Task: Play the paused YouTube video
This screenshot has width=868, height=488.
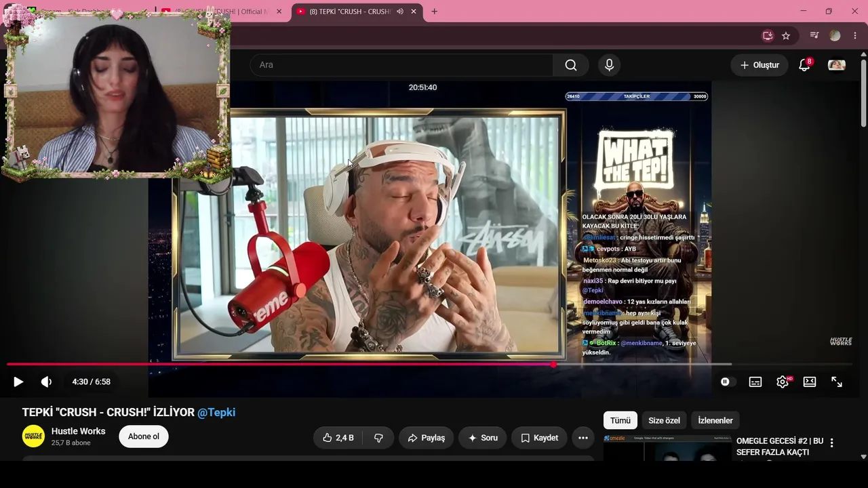Action: (x=18, y=382)
